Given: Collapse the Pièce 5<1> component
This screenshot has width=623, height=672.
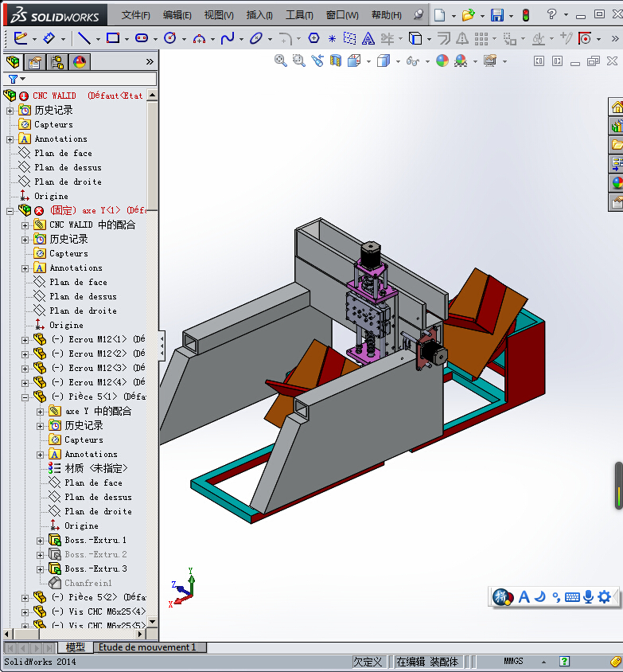Looking at the screenshot, I should coord(25,398).
